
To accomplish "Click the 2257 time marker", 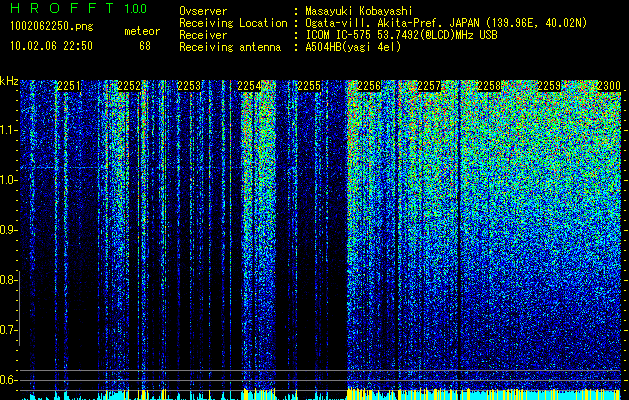I will [429, 86].
